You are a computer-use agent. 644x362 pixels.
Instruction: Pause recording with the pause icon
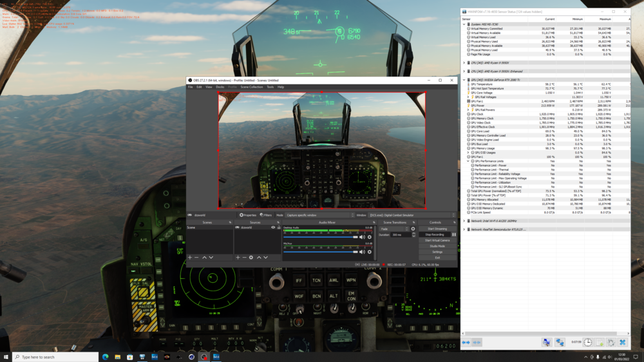[x=454, y=234]
